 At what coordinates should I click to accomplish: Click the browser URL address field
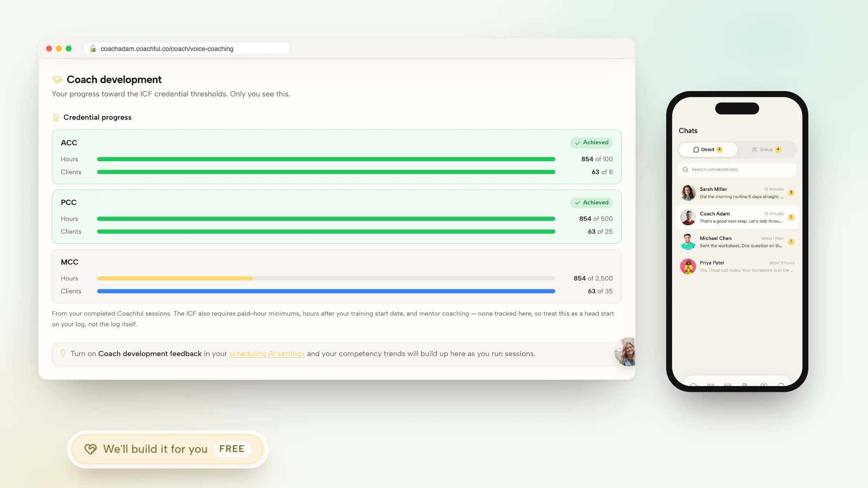(187, 48)
